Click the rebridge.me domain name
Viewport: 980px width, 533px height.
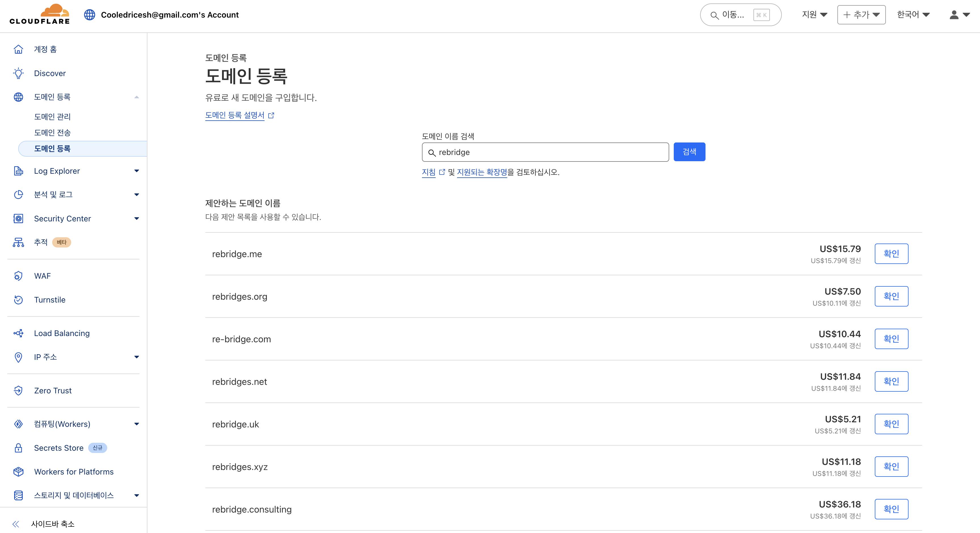pyautogui.click(x=237, y=254)
